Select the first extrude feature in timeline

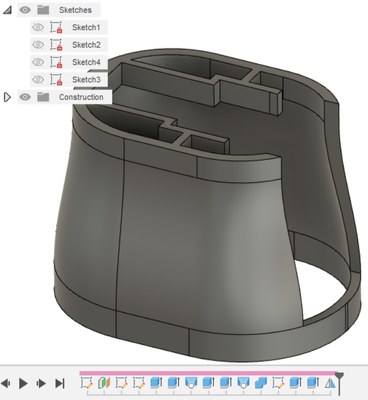pyautogui.click(x=156, y=383)
